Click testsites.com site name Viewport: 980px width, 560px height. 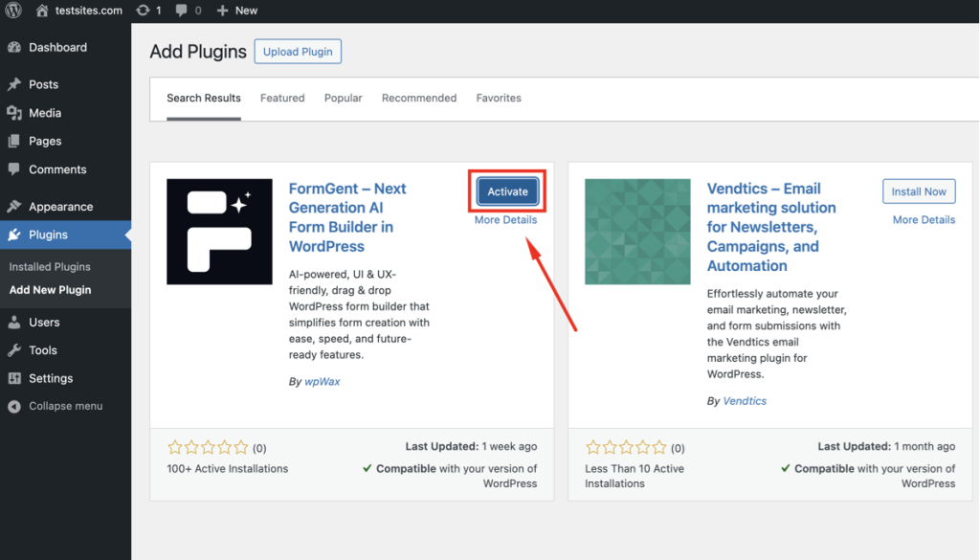(x=89, y=11)
